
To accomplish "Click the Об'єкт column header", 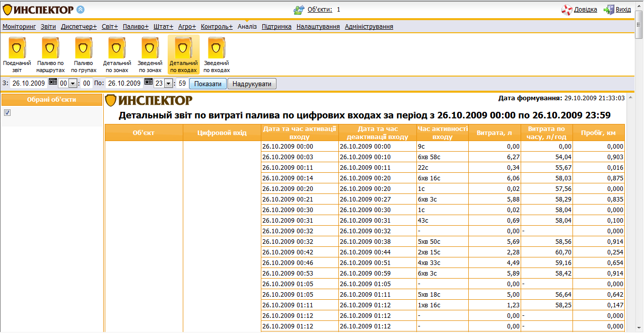I will point(144,132).
